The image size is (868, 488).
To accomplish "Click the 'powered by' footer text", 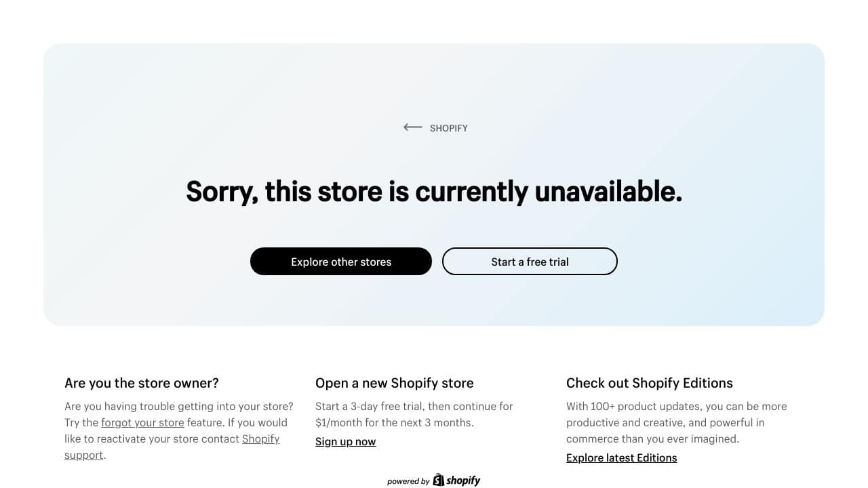I will (x=408, y=481).
